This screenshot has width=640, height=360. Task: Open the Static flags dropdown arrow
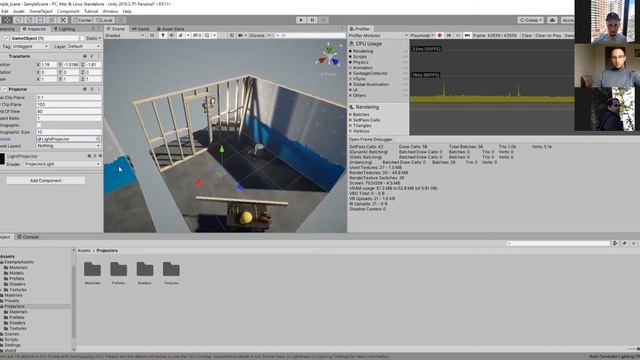point(100,38)
